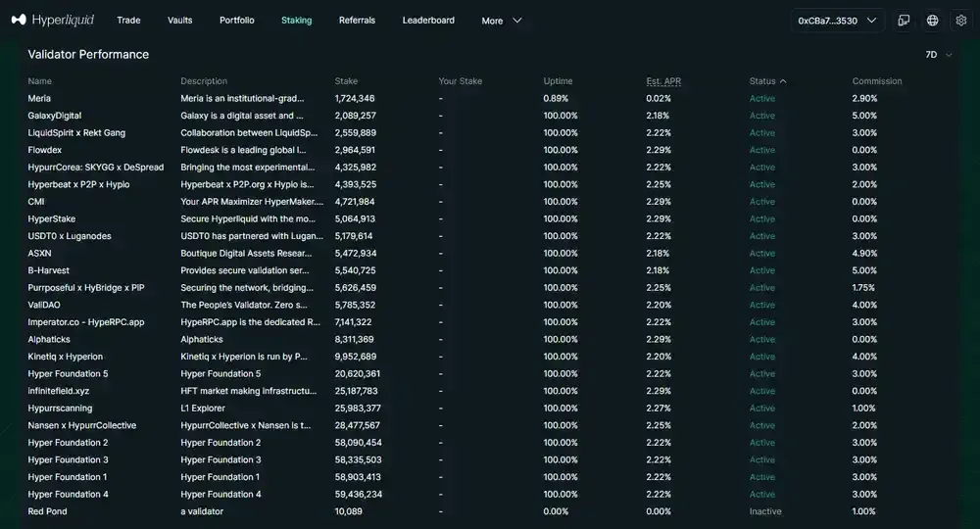Image resolution: width=980 pixels, height=529 pixels.
Task: Open the Vaults tab
Action: [x=180, y=20]
